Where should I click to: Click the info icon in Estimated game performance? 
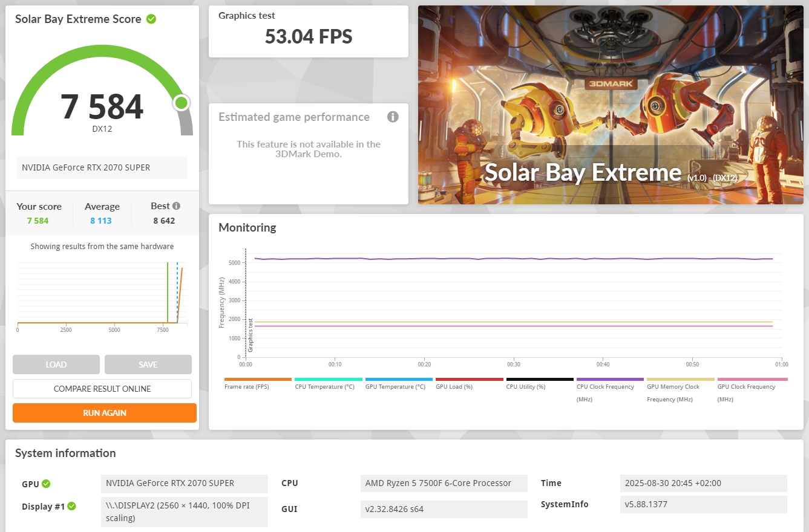tap(393, 117)
